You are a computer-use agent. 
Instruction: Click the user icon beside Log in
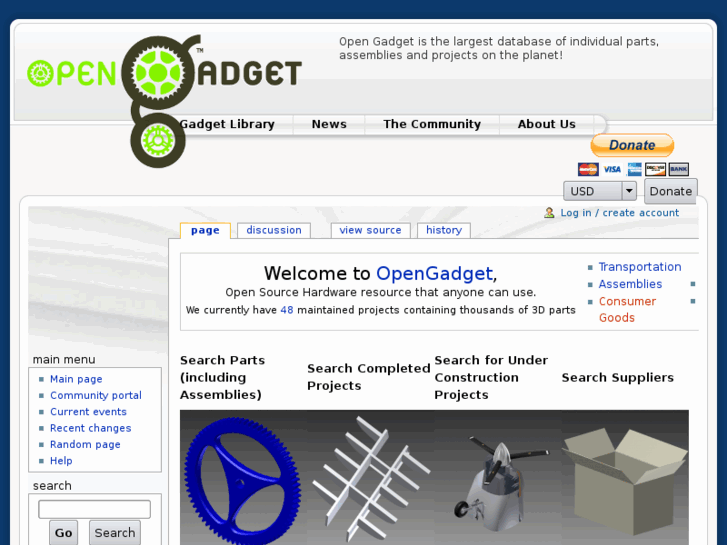point(549,213)
